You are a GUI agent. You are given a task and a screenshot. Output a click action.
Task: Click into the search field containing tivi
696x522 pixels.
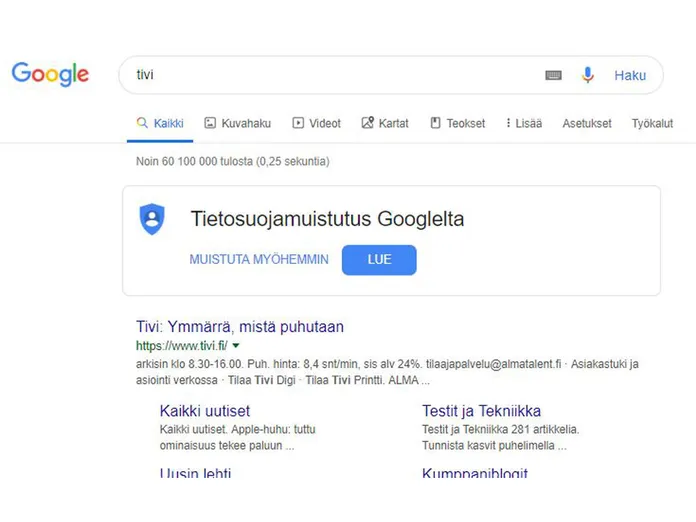click(x=337, y=75)
